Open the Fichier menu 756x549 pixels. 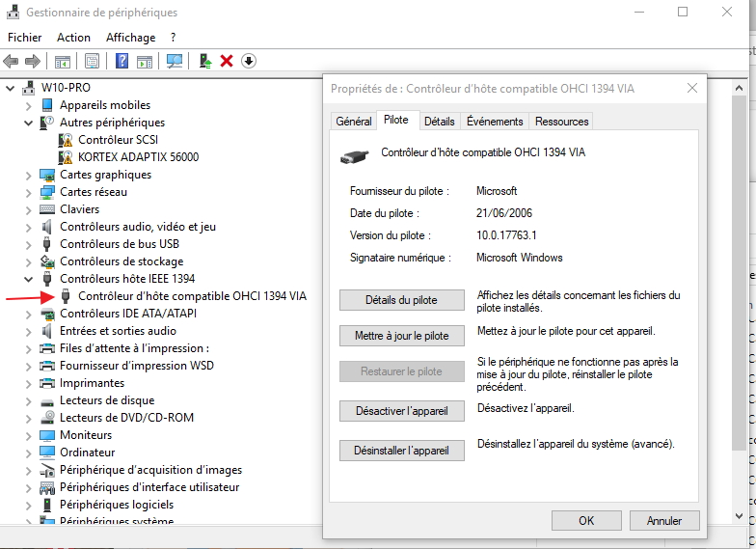pos(25,38)
